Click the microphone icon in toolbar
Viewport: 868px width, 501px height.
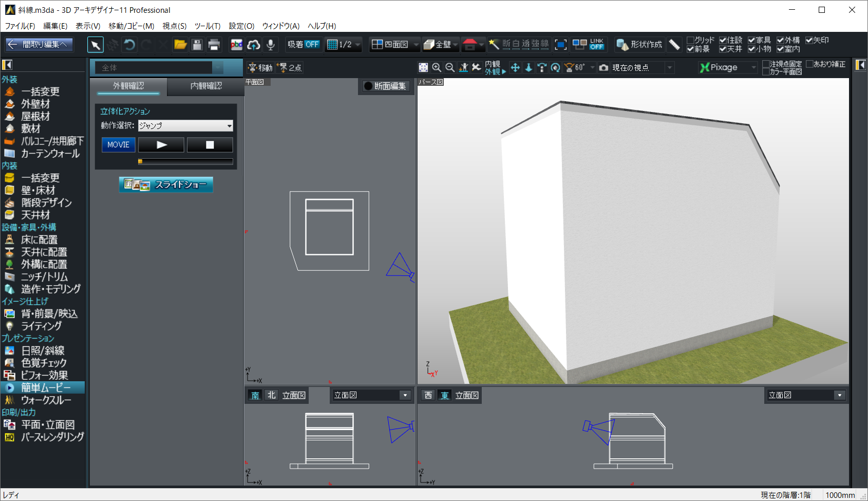click(x=271, y=45)
